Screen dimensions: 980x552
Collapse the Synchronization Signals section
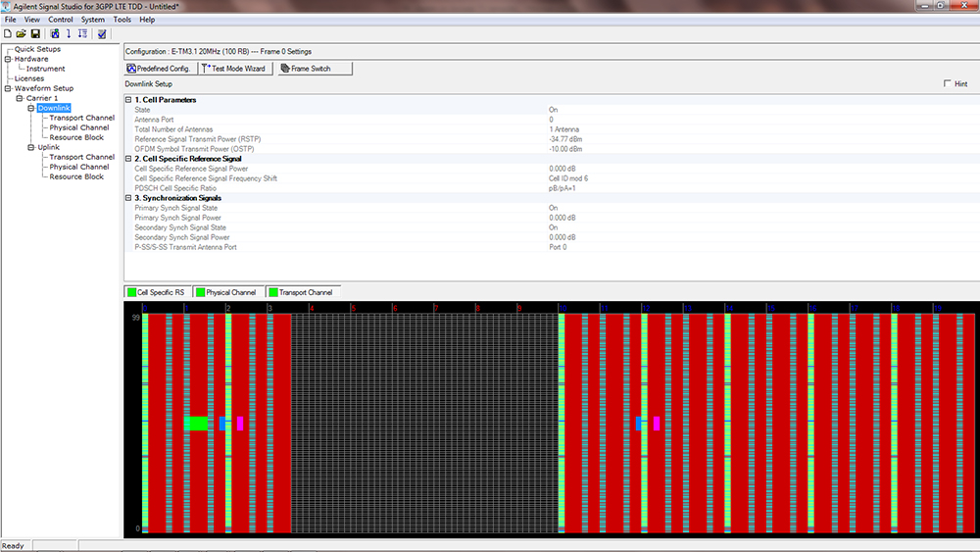[x=128, y=198]
